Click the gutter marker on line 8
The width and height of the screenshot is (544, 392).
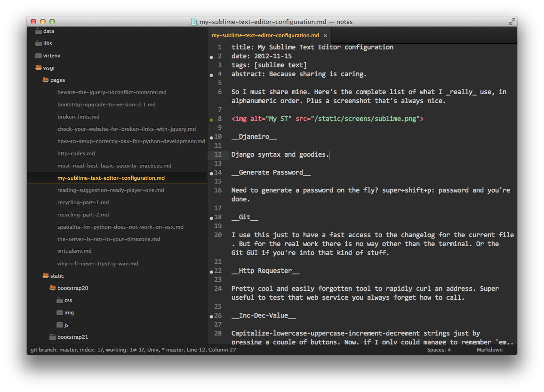pos(212,119)
